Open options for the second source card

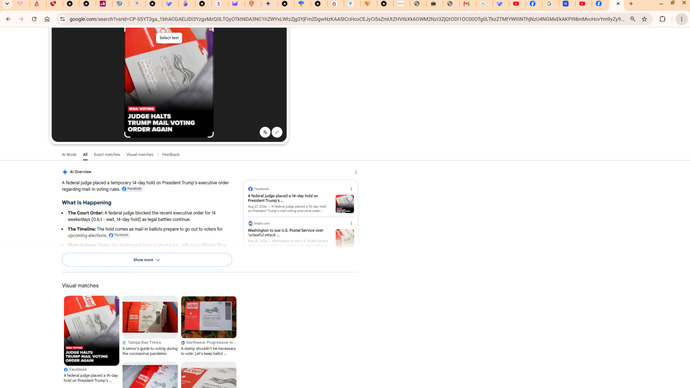point(351,223)
